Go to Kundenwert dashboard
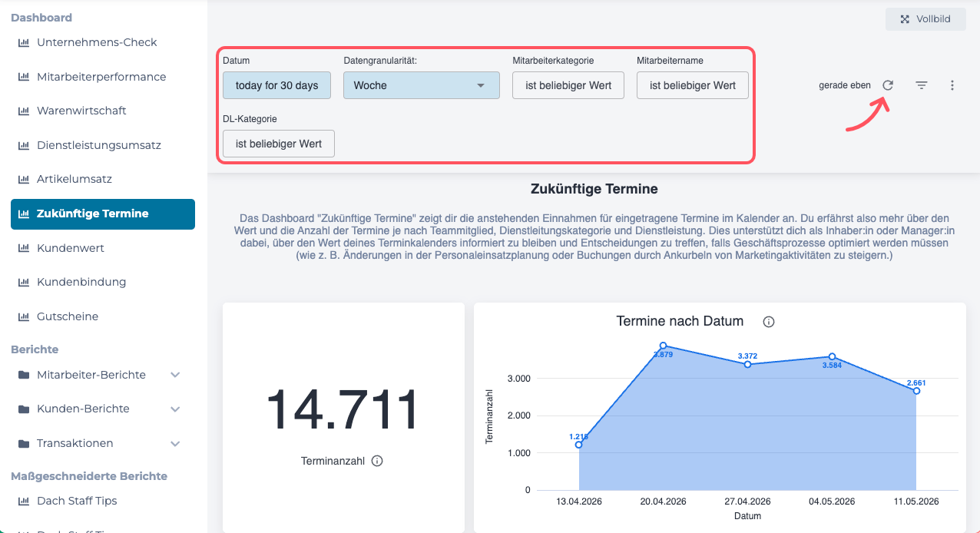 coord(71,248)
